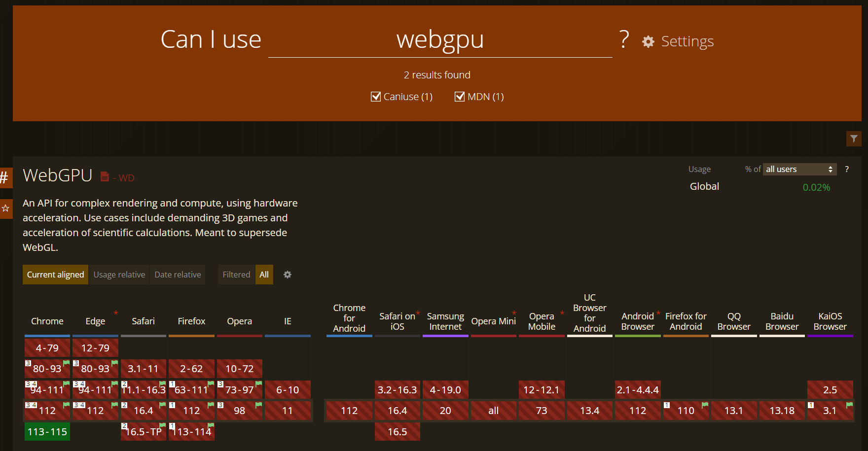Click Baidu Browser 13.18 cell
Screen dimensions: 868x451
click(x=782, y=411)
